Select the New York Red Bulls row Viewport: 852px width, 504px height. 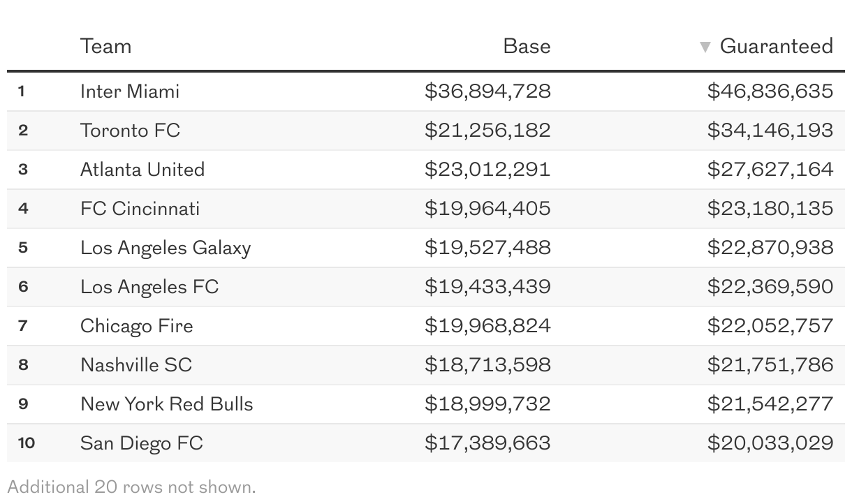coord(167,404)
